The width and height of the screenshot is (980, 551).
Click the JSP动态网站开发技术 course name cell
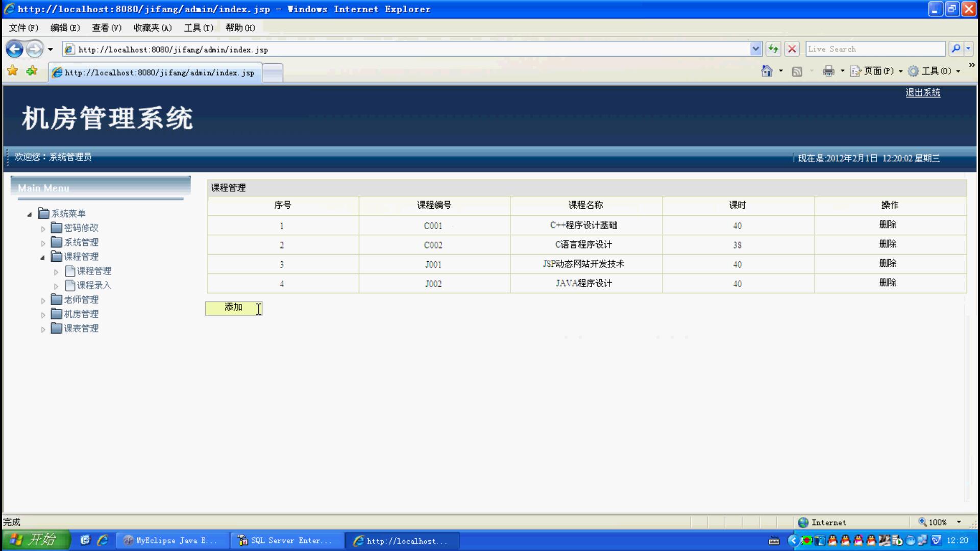(x=586, y=264)
